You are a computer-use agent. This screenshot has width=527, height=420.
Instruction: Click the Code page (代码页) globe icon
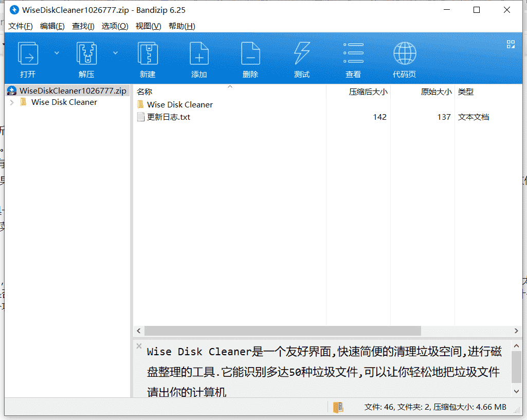[405, 53]
